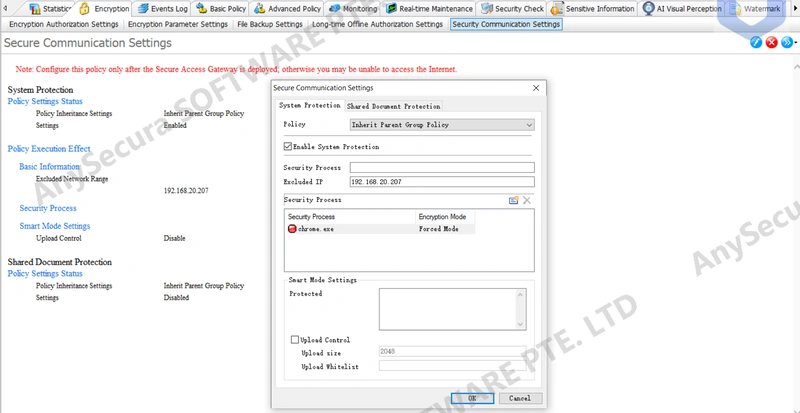The height and width of the screenshot is (413, 800).
Task: Switch to the Encryption tab
Action: 104,8
